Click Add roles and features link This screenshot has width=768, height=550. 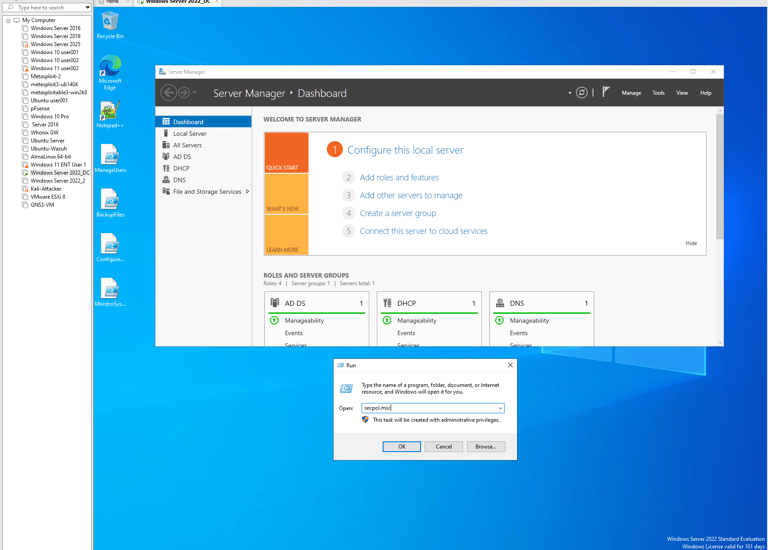(x=399, y=177)
